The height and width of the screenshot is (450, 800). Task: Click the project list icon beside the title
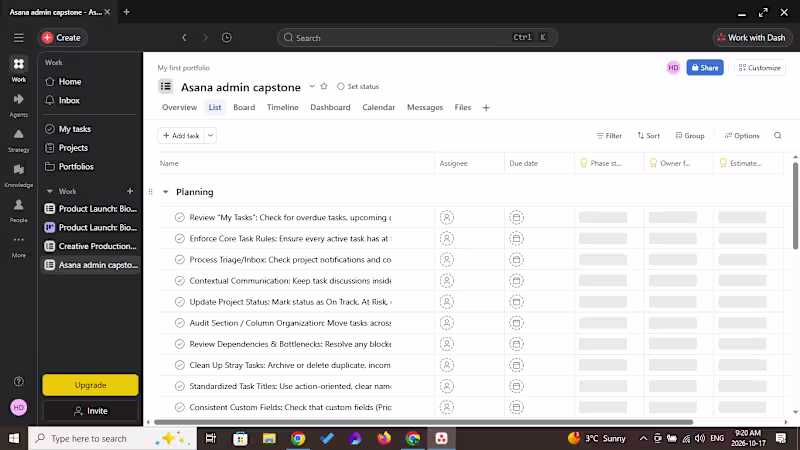point(166,87)
